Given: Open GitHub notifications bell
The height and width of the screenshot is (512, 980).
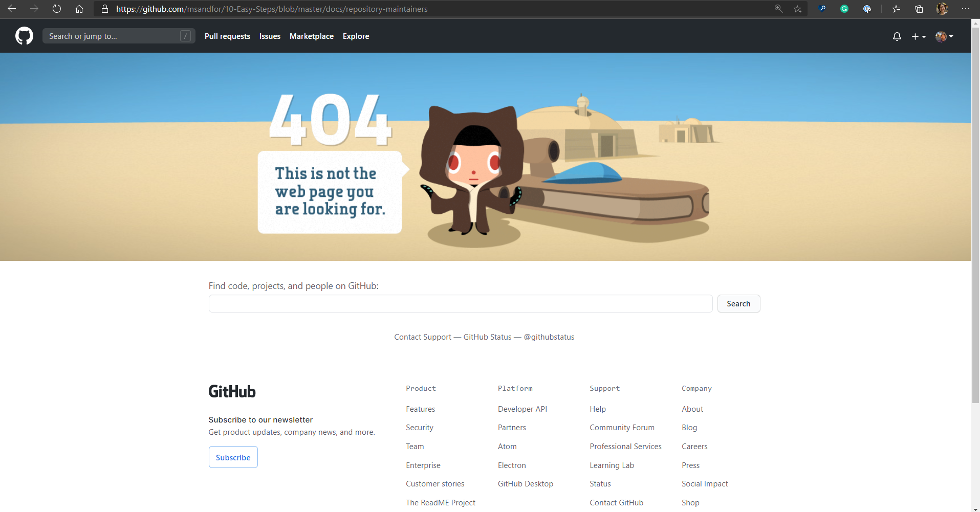Looking at the screenshot, I should pyautogui.click(x=897, y=36).
